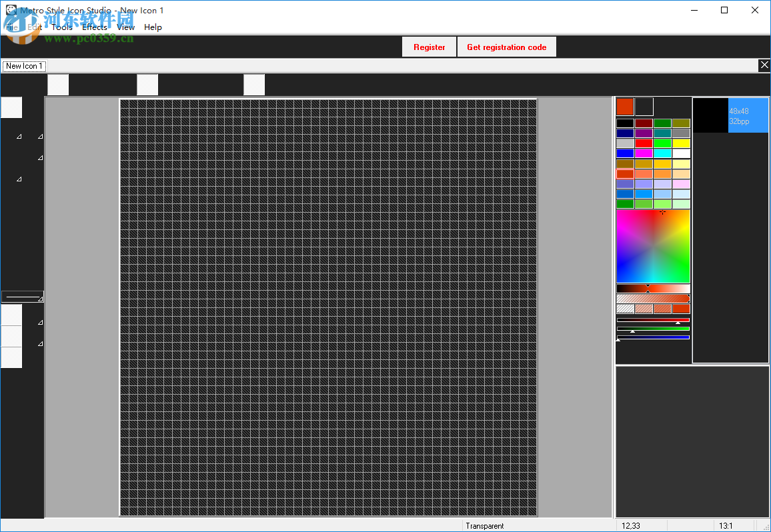Select the foreground color box
This screenshot has height=532, width=771.
pyautogui.click(x=625, y=107)
